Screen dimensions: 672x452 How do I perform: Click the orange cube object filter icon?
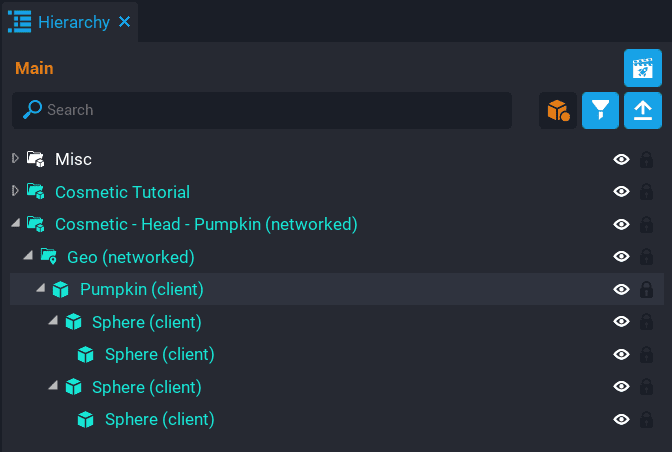pos(558,110)
